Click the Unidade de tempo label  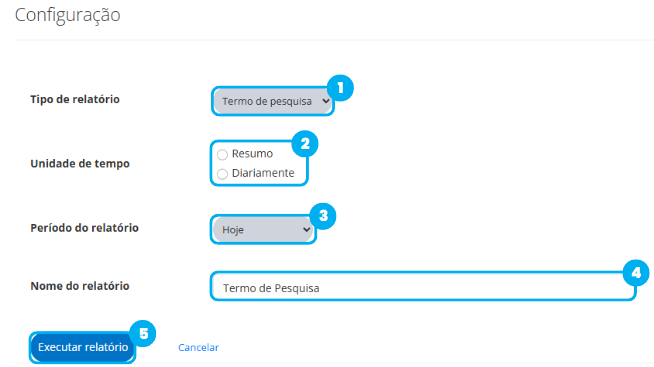80,163
